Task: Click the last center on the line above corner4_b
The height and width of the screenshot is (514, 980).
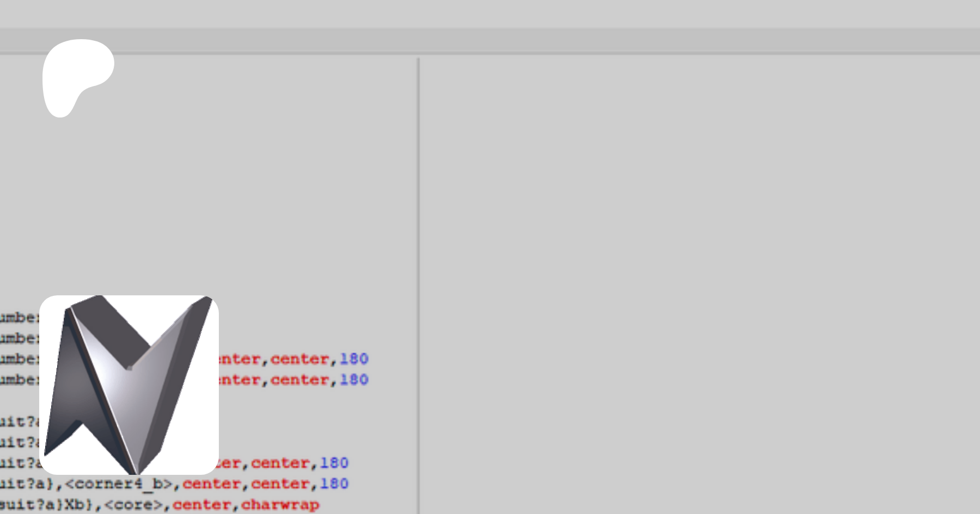Action: (280, 463)
